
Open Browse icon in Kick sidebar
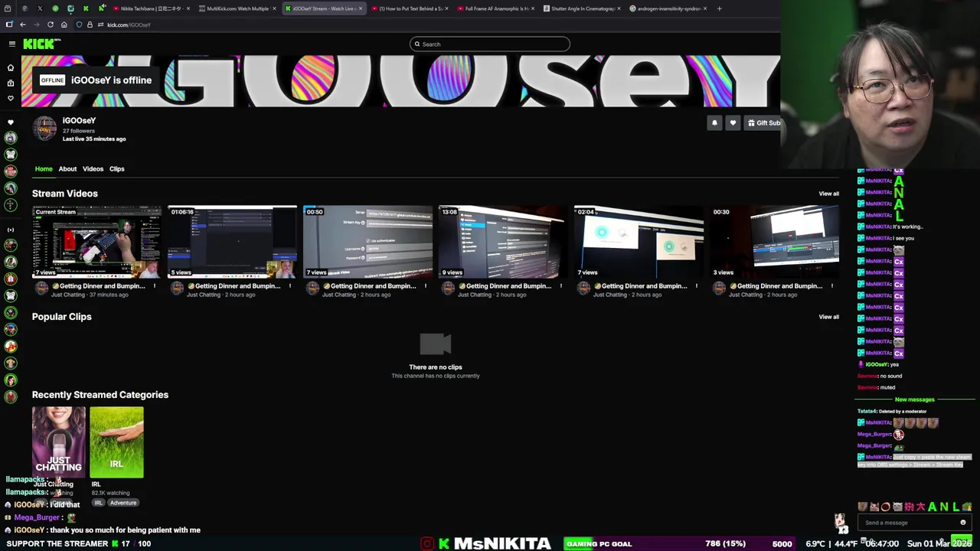pos(11,83)
